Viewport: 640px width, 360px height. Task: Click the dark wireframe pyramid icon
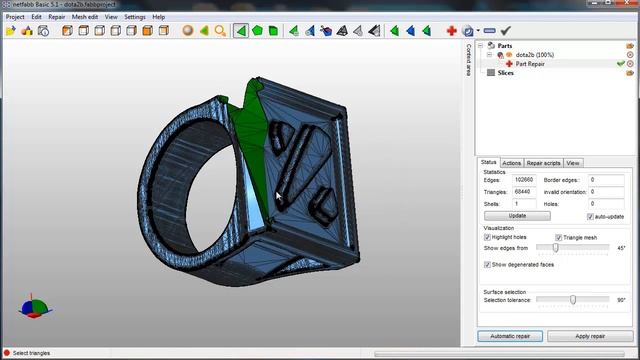[x=342, y=31]
